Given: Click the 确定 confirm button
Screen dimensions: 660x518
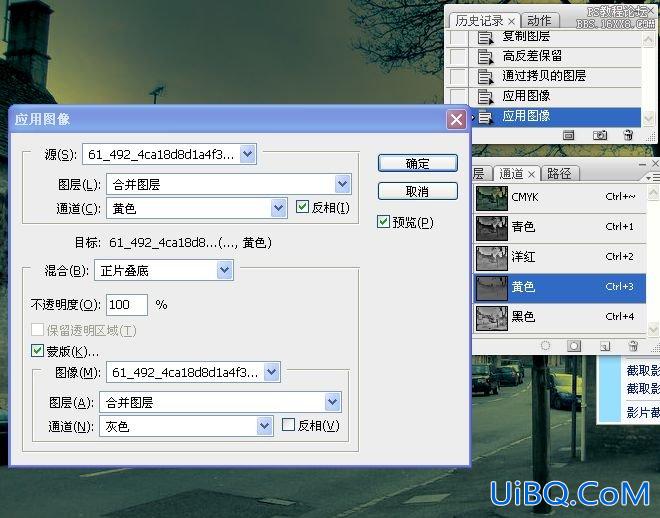Looking at the screenshot, I should coord(418,163).
